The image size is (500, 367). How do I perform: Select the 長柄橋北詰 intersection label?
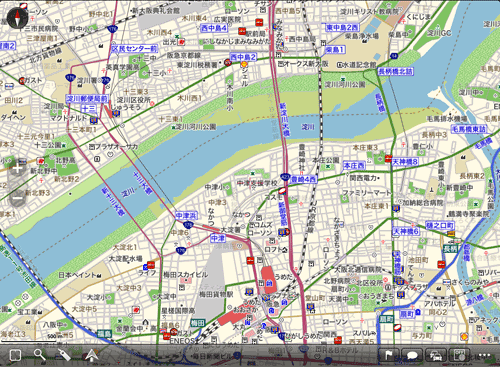[x=396, y=71]
